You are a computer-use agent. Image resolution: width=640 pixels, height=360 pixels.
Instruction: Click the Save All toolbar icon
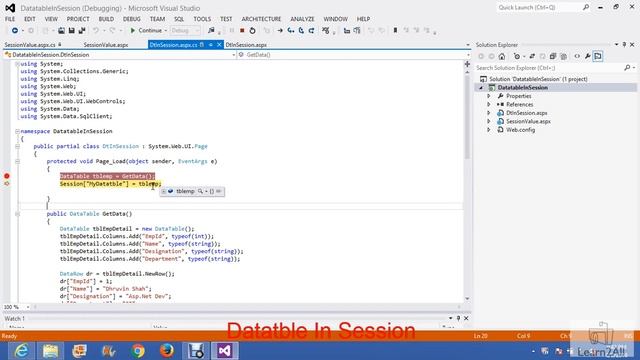point(82,31)
